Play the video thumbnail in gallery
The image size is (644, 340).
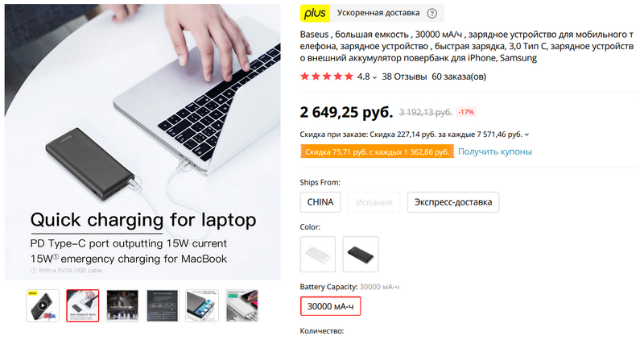(43, 305)
